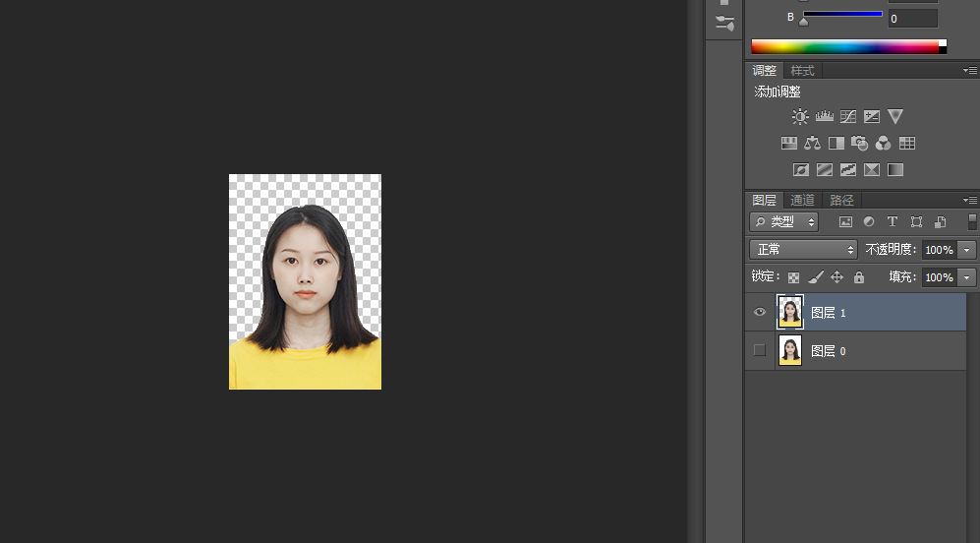This screenshot has height=543, width=980.
Task: Filter layers by type layers (T icon)
Action: click(x=893, y=221)
